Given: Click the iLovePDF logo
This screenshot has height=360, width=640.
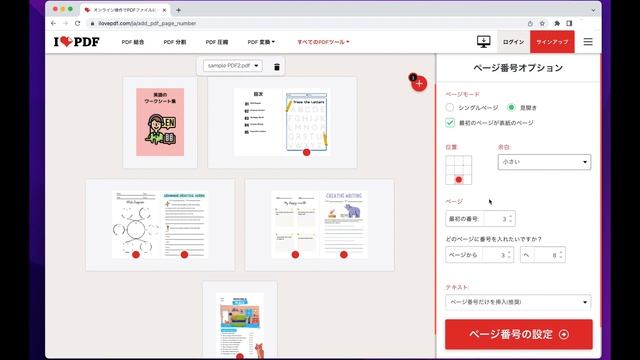Looking at the screenshot, I should pos(77,42).
